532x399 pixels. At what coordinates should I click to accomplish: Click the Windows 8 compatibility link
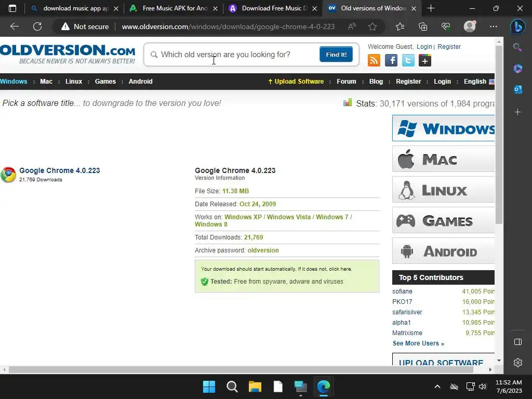[x=211, y=224]
